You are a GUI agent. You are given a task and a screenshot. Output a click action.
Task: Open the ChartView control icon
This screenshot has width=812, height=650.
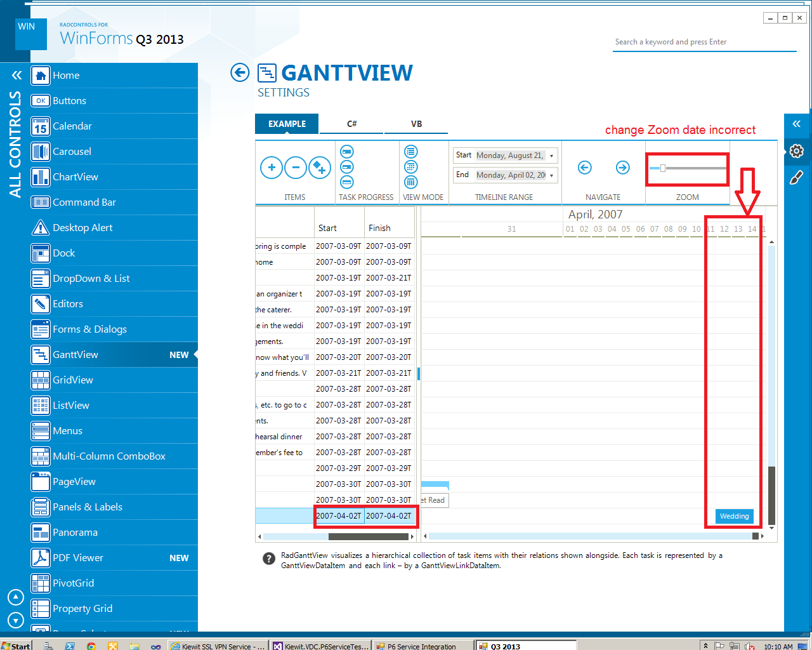41,177
